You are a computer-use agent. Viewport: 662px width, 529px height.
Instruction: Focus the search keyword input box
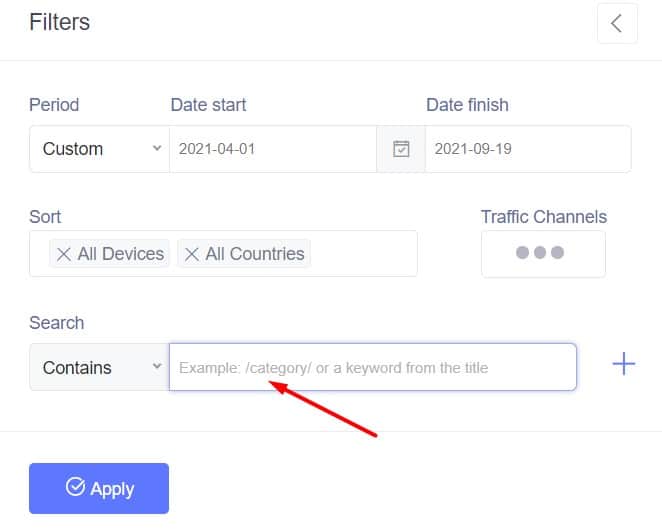(373, 367)
